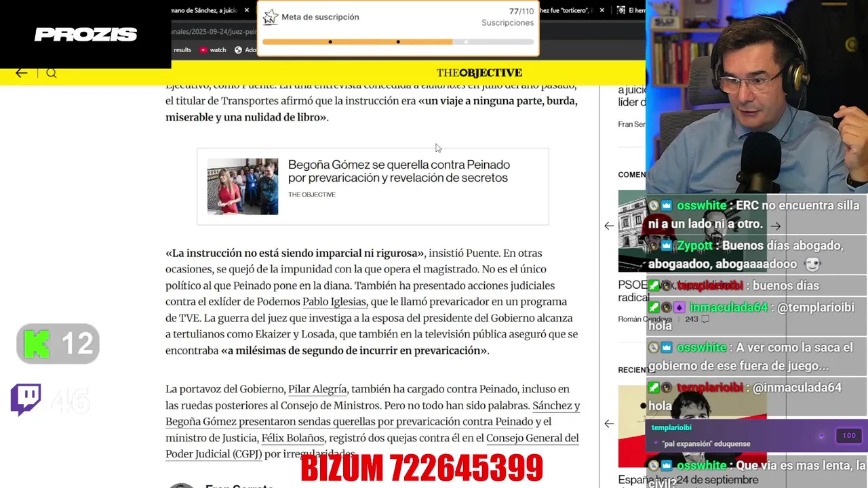Open the search magnifier in the site header

point(51,73)
